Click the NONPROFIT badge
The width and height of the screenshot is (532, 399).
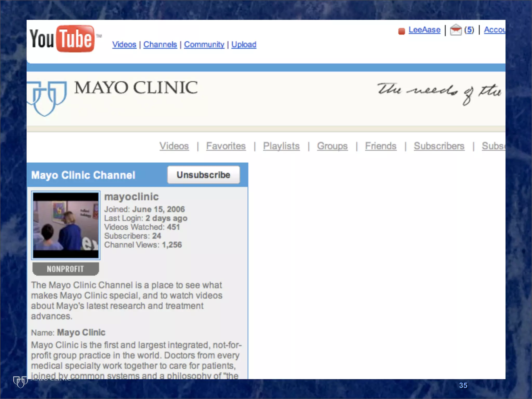coord(65,269)
